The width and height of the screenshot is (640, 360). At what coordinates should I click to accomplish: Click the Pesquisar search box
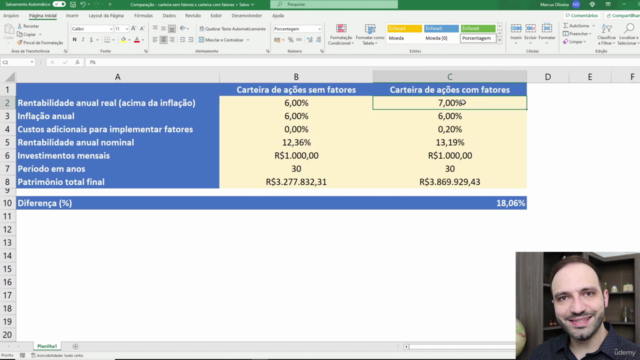[334, 4]
